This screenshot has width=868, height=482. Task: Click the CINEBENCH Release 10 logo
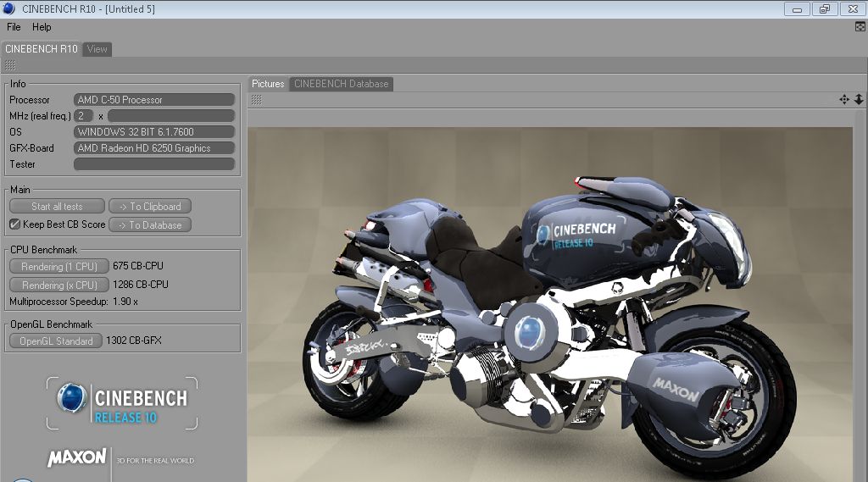pyautogui.click(x=122, y=403)
